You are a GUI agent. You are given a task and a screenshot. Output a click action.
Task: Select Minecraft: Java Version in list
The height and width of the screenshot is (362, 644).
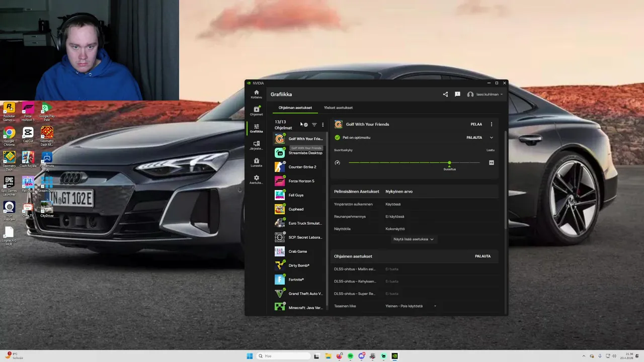click(x=299, y=307)
